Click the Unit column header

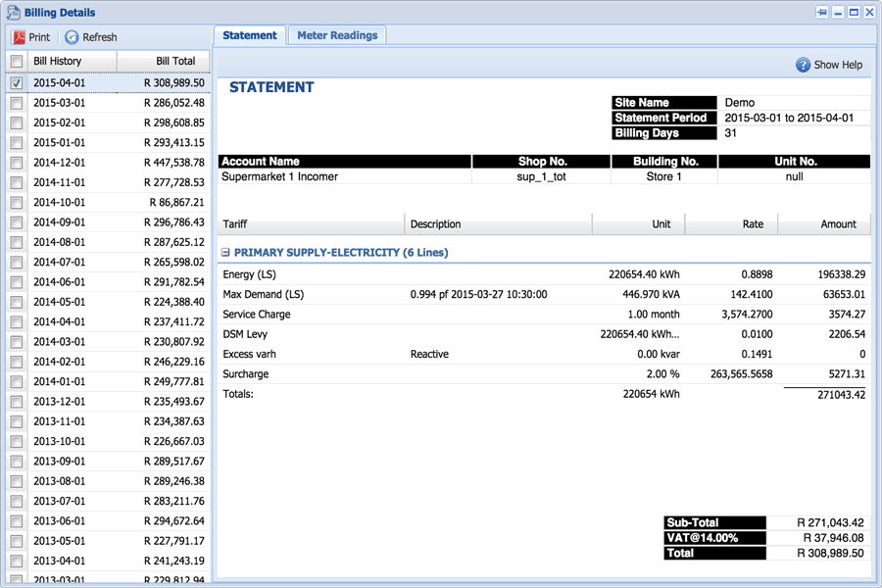click(x=638, y=224)
